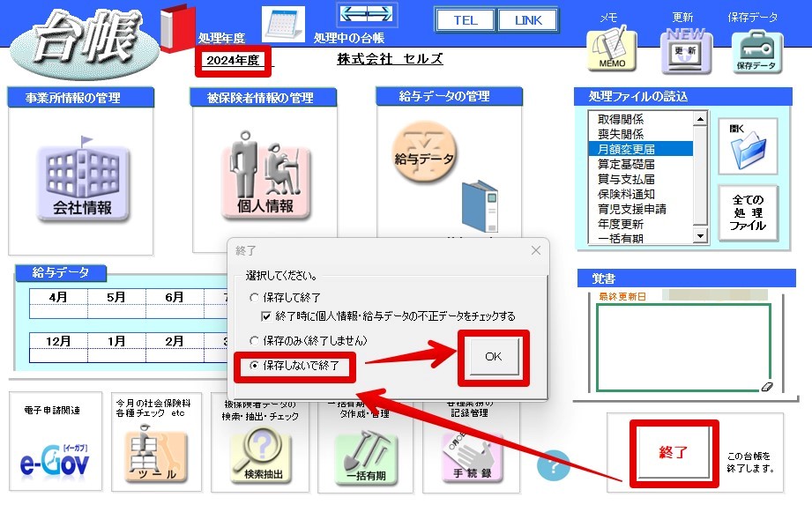Click the 2024年度 processing year field

point(233,60)
